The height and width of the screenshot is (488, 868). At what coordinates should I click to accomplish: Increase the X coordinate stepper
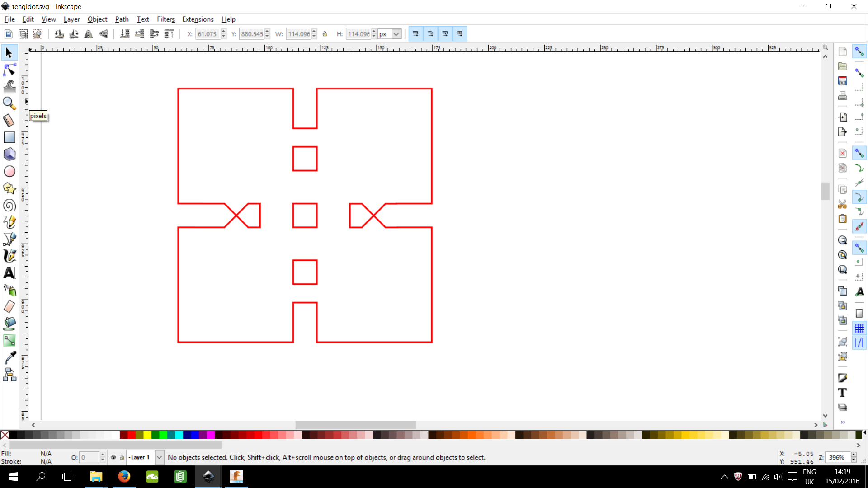pyautogui.click(x=224, y=31)
